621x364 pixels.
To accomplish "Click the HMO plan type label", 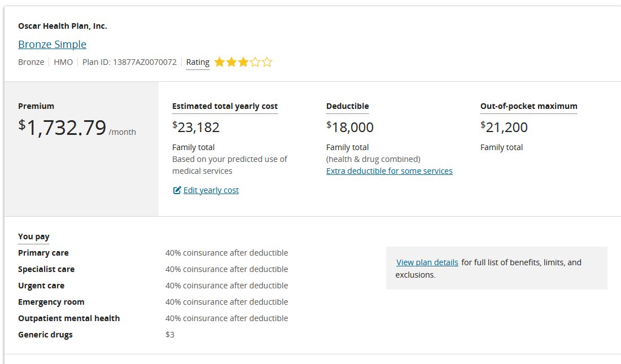I will tap(63, 62).
